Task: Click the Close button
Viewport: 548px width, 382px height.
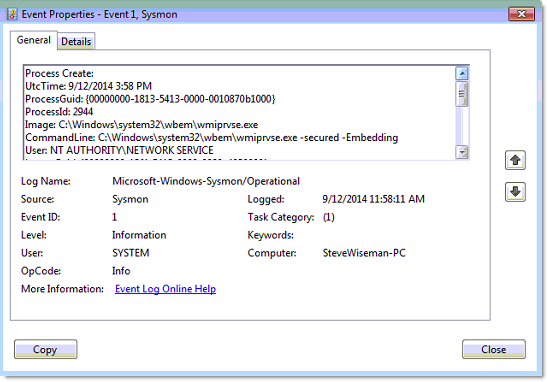Action: click(493, 349)
